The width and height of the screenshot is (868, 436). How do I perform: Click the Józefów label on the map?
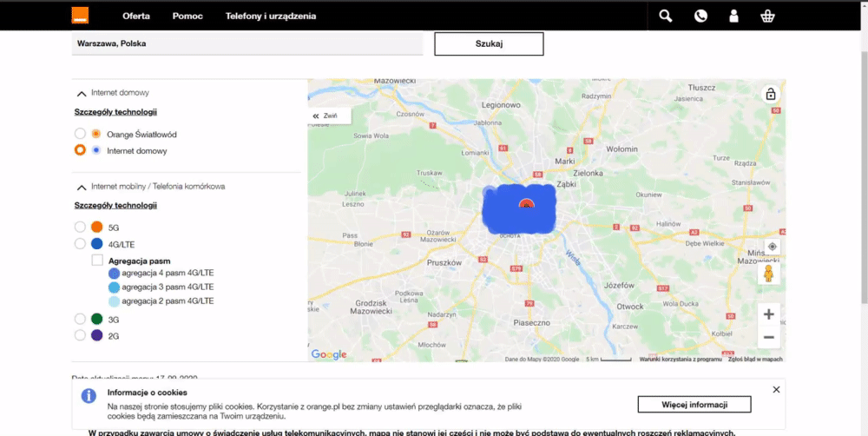pos(619,286)
